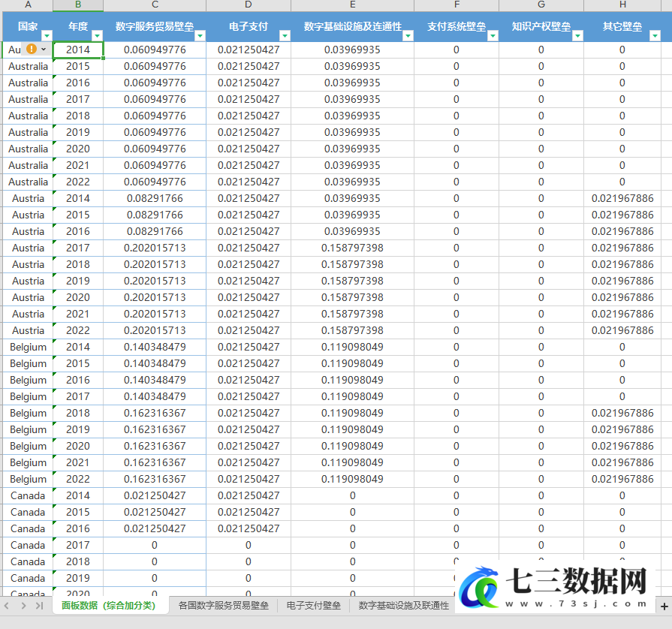Image resolution: width=672 pixels, height=629 pixels.
Task: Select the 国家 header cell
Action: click(28, 26)
